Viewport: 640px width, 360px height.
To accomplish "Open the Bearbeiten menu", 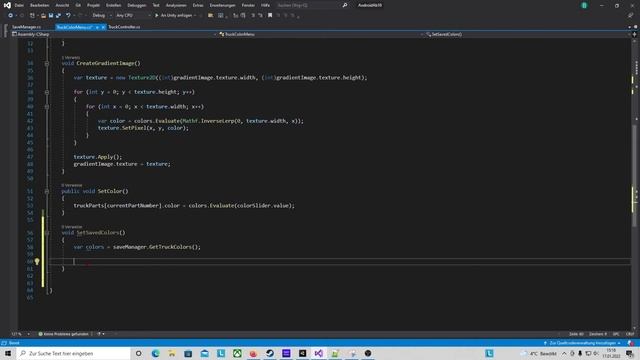I will pyautogui.click(x=40, y=5).
